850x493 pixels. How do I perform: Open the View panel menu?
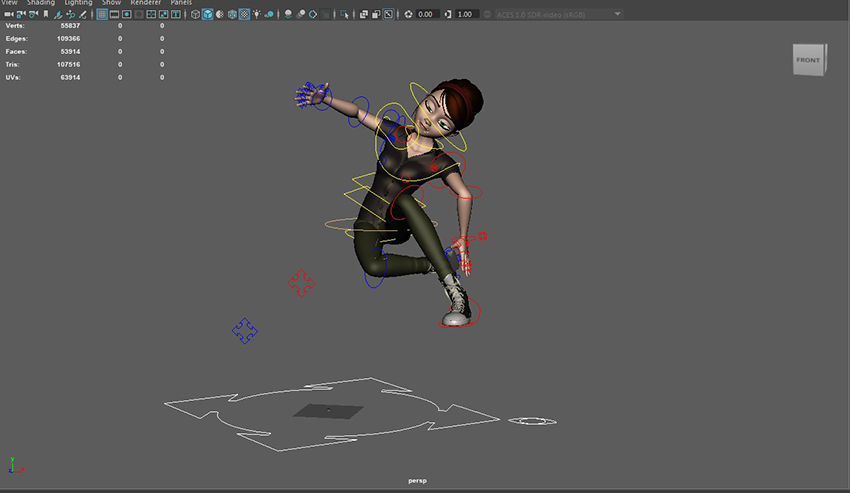point(10,3)
